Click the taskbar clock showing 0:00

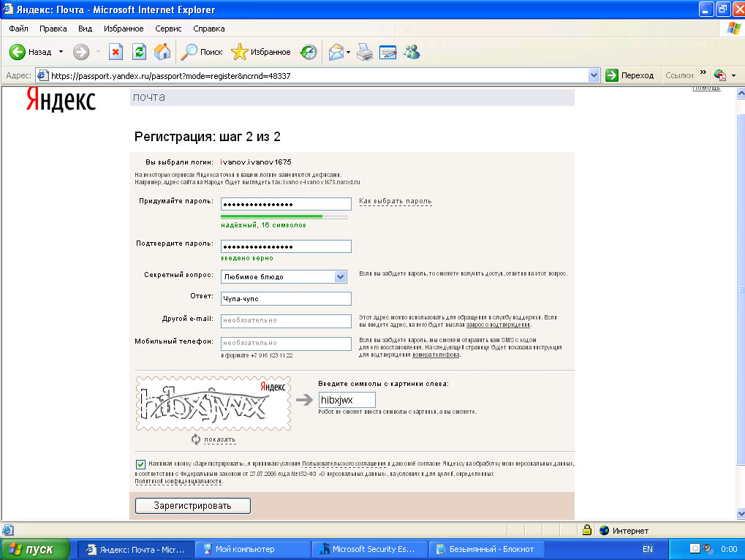click(729, 549)
